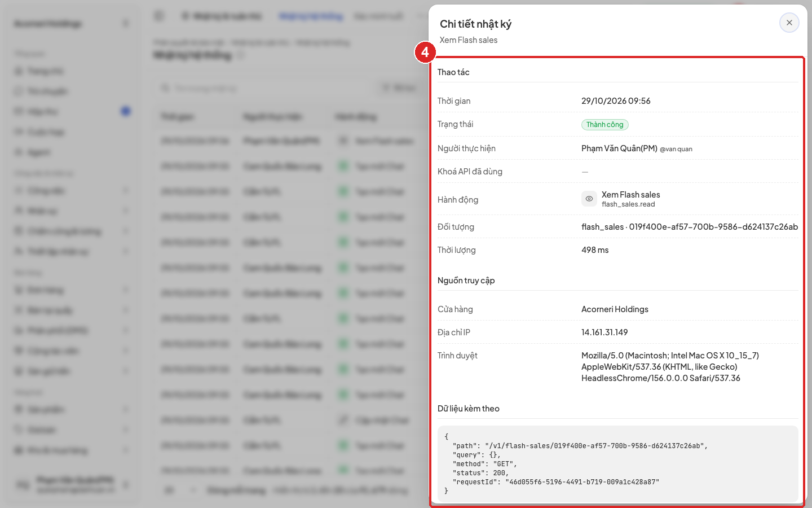Click the Xem Flash sales subtitle under panel title

coord(469,40)
